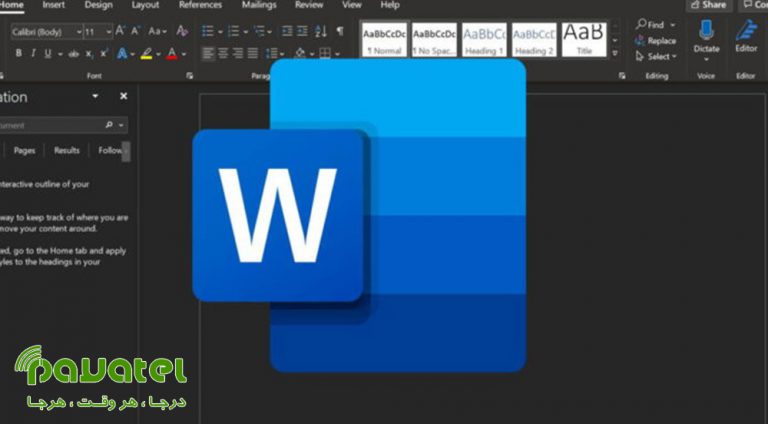This screenshot has height=424, width=768.
Task: Toggle subscript formatting
Action: pyautogui.click(x=89, y=54)
